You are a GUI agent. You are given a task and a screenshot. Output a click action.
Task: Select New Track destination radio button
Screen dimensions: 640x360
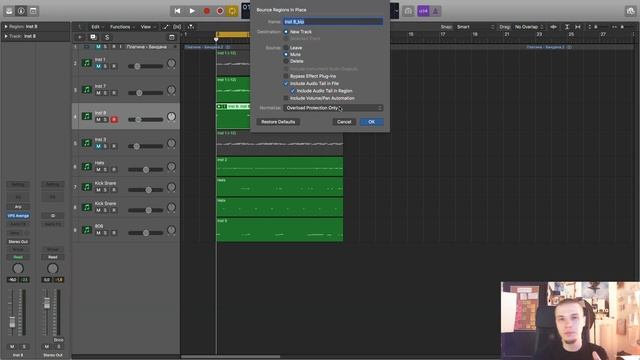pos(286,31)
